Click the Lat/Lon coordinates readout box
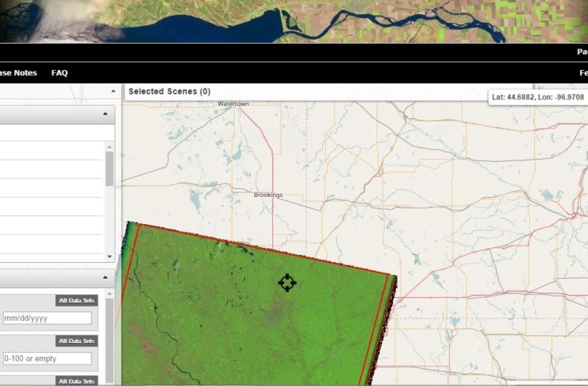 [x=537, y=96]
